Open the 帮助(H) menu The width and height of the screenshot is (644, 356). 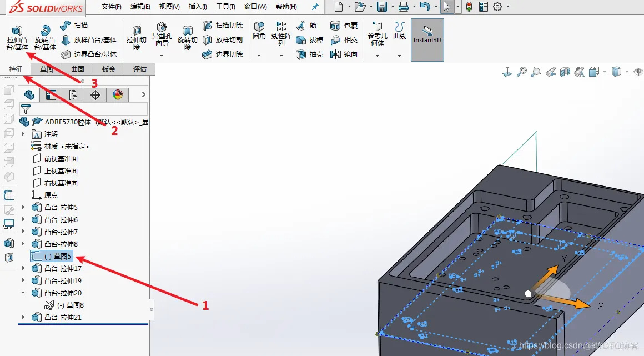click(286, 7)
